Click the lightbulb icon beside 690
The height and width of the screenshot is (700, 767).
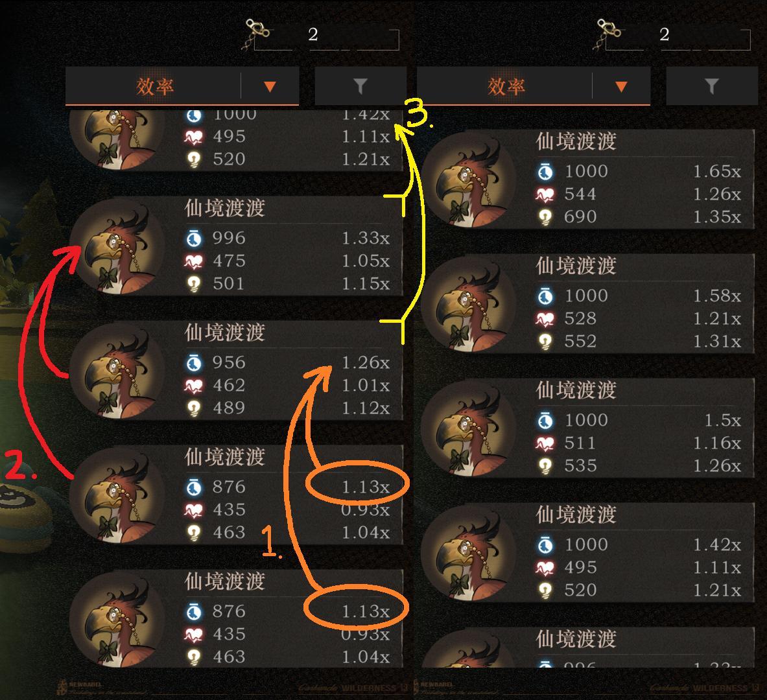(x=545, y=216)
